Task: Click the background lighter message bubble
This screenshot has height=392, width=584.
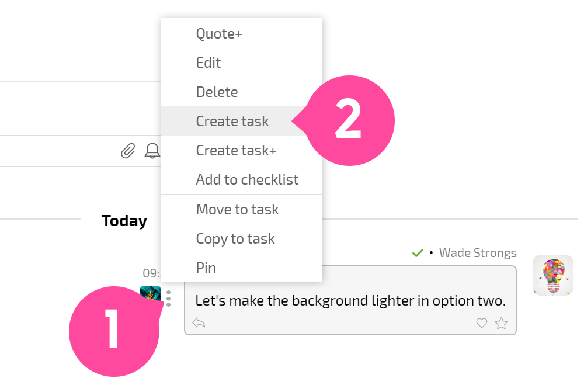Action: (350, 300)
